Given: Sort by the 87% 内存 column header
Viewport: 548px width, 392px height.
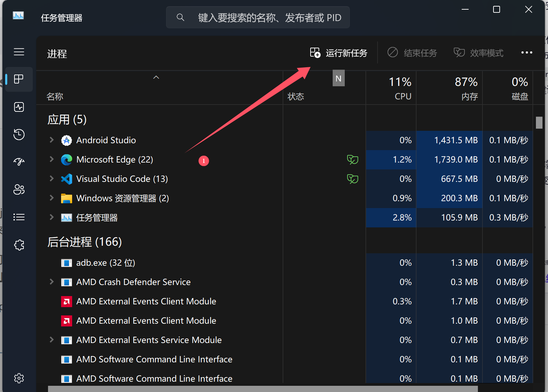Looking at the screenshot, I should (449, 88).
